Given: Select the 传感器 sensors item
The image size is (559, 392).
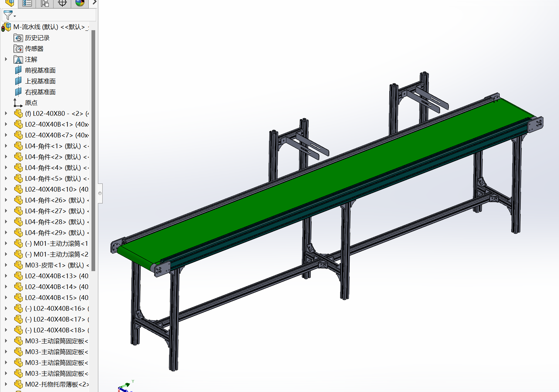Looking at the screenshot, I should tap(34, 49).
